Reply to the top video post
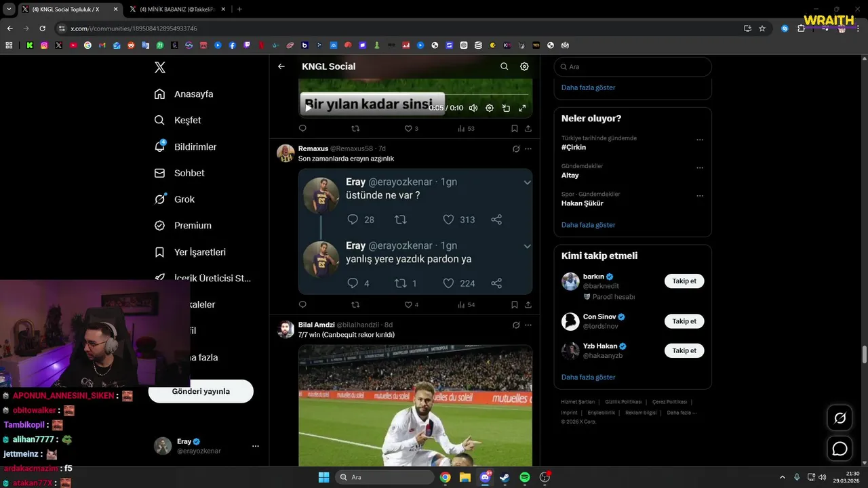Image resolution: width=868 pixels, height=488 pixels. tap(302, 128)
